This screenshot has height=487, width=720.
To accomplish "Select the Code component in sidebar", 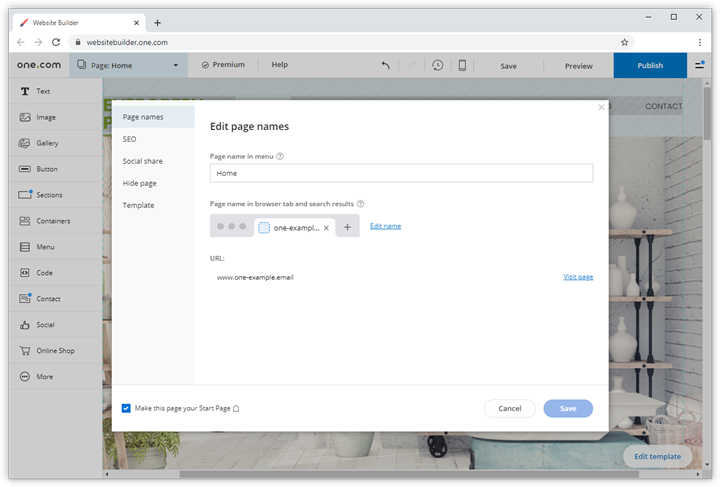I will click(x=44, y=272).
